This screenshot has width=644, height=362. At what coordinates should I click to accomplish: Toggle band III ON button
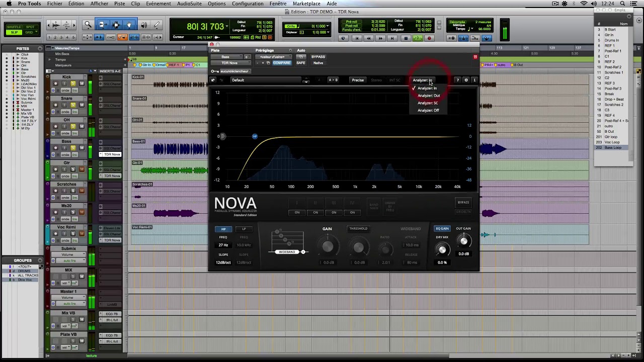334,212
